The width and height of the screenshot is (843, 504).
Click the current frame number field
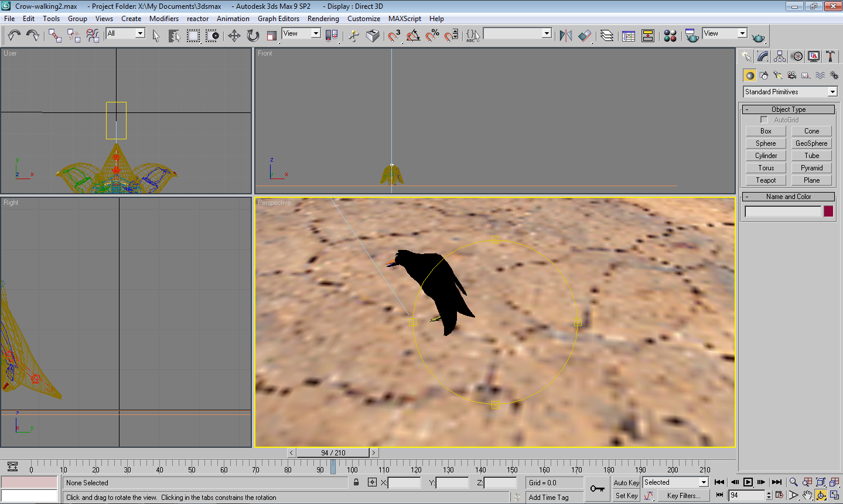click(747, 495)
